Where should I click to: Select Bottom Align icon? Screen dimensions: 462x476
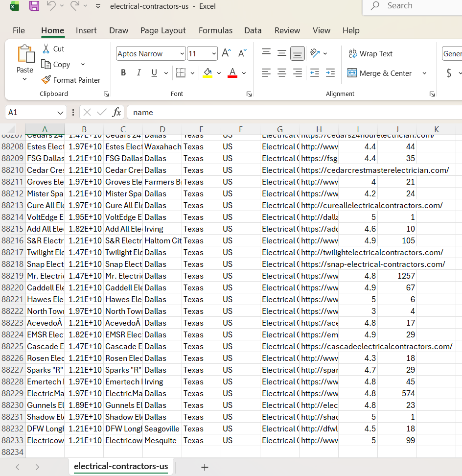pos(297,53)
